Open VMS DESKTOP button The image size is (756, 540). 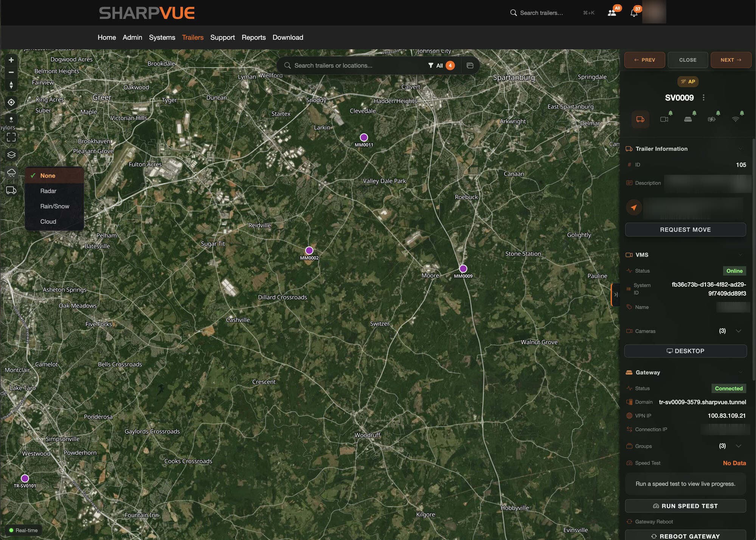(x=685, y=351)
